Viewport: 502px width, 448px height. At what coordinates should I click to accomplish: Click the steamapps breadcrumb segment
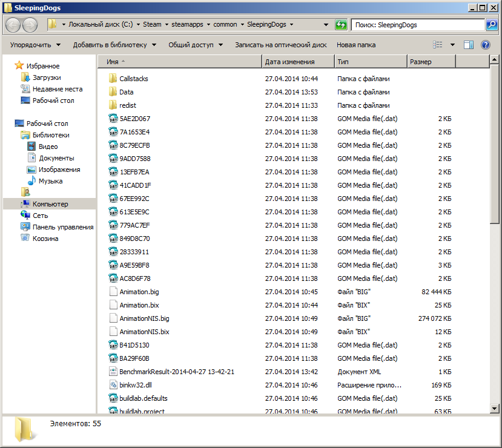(x=187, y=25)
